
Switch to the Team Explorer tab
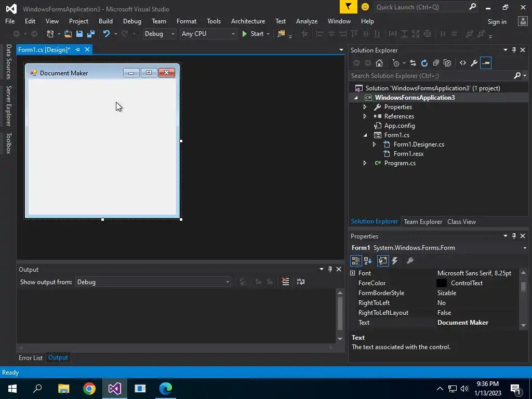[x=423, y=221]
